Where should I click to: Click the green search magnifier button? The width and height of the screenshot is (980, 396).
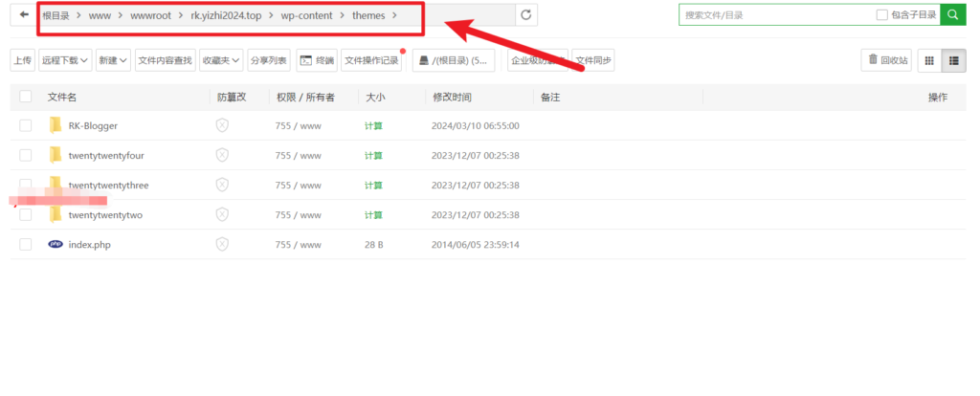coord(953,15)
